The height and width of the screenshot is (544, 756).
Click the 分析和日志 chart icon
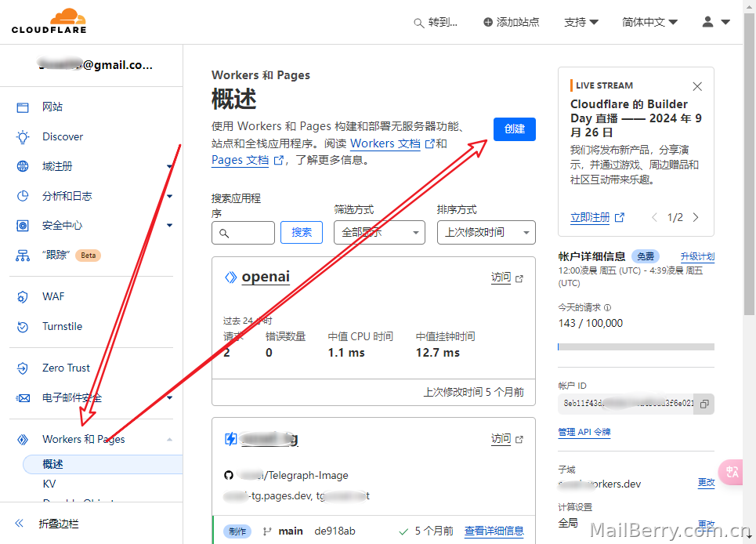pos(23,196)
